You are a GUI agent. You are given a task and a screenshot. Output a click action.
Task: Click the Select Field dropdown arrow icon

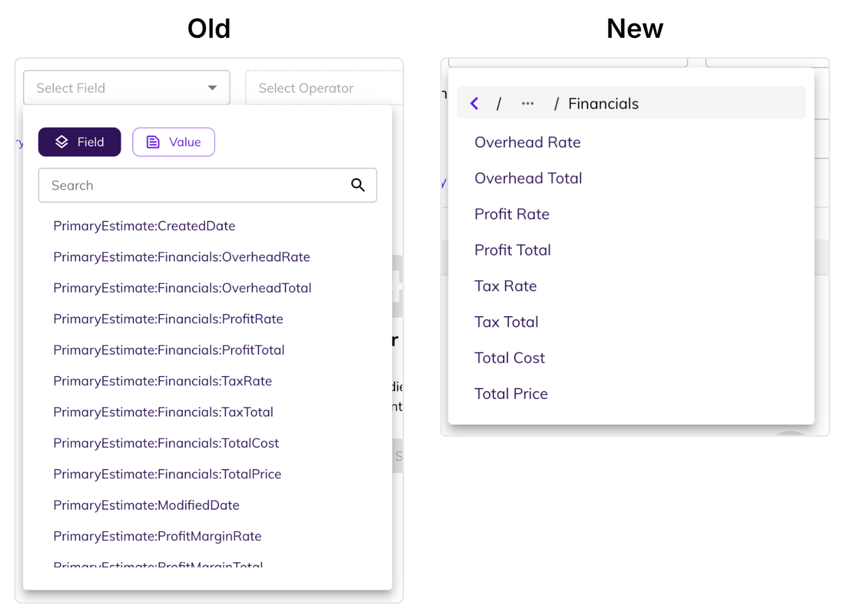click(212, 87)
